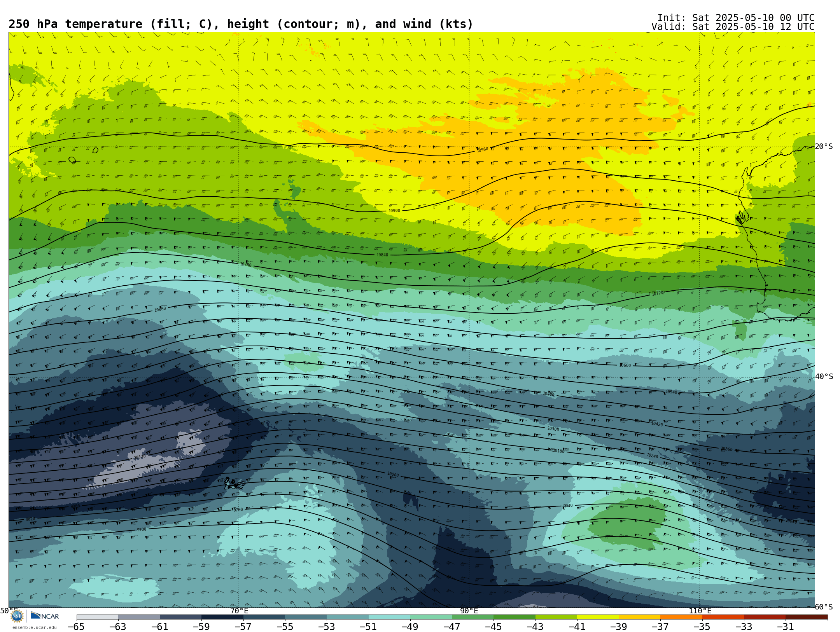Pick the bright yellow -41 to -39 swatch
The height and width of the screenshot is (632, 840).
point(598,617)
